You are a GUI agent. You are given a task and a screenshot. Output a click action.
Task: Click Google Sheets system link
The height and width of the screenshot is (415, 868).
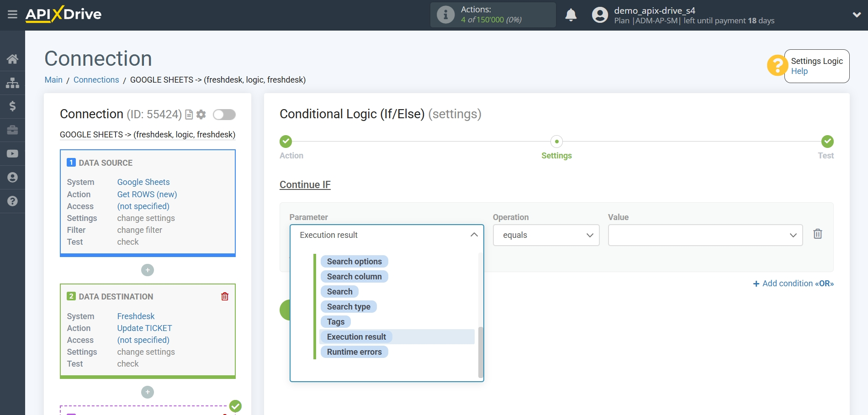point(143,182)
